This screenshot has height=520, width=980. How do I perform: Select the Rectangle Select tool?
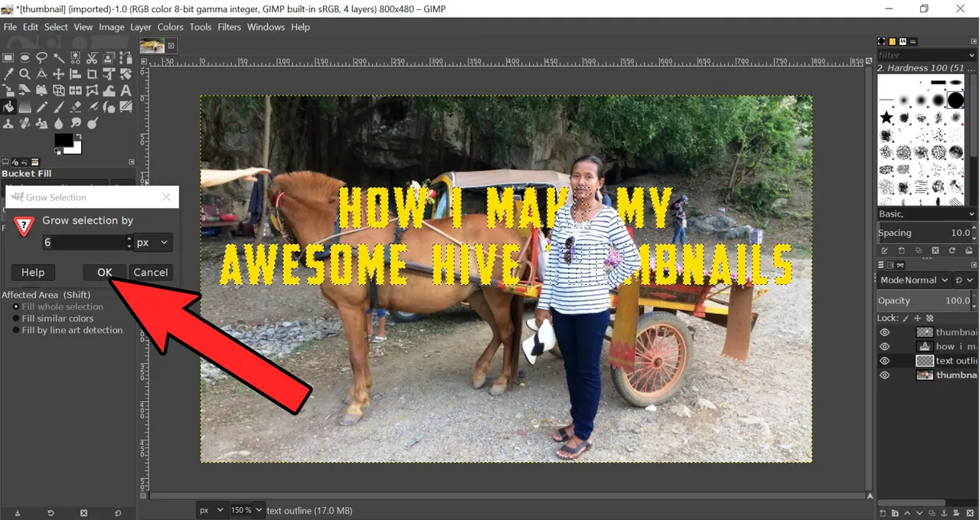pyautogui.click(x=8, y=57)
